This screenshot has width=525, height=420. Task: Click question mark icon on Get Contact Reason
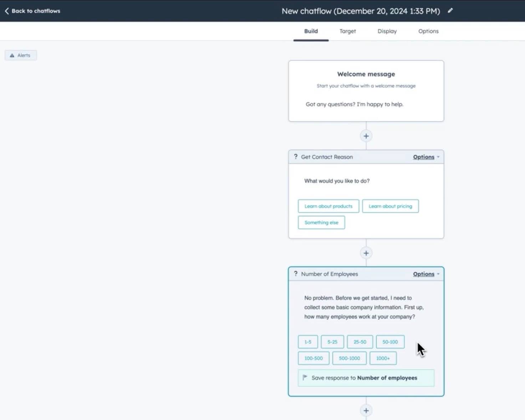pos(296,157)
